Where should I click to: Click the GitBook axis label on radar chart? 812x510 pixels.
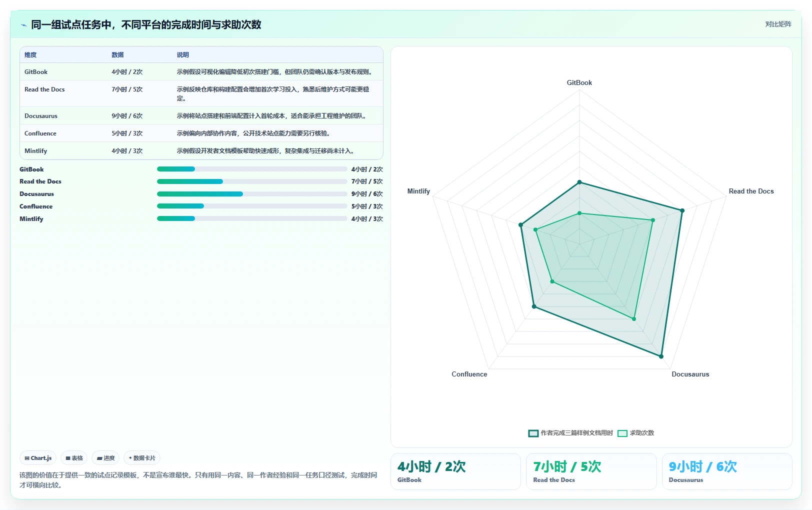tap(579, 82)
